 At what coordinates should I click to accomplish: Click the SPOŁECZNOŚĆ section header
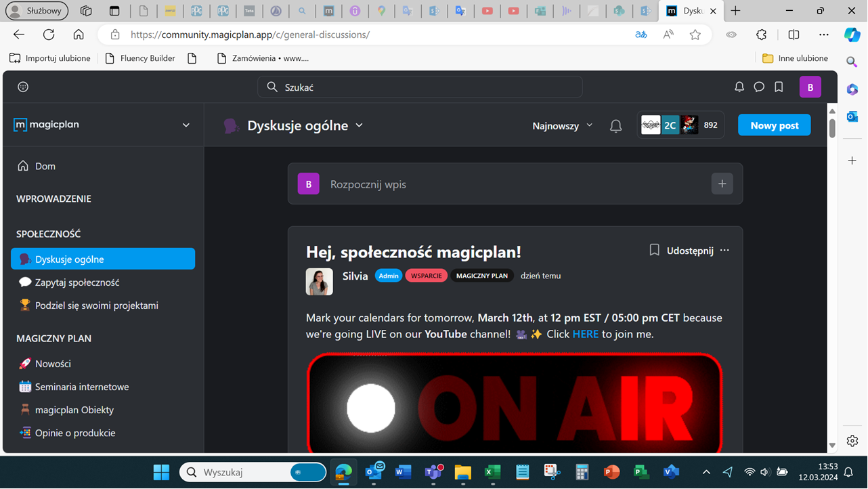(x=48, y=234)
